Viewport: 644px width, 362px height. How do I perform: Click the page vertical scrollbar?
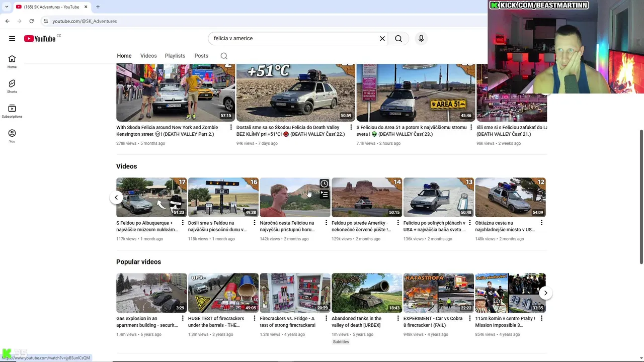[641, 196]
